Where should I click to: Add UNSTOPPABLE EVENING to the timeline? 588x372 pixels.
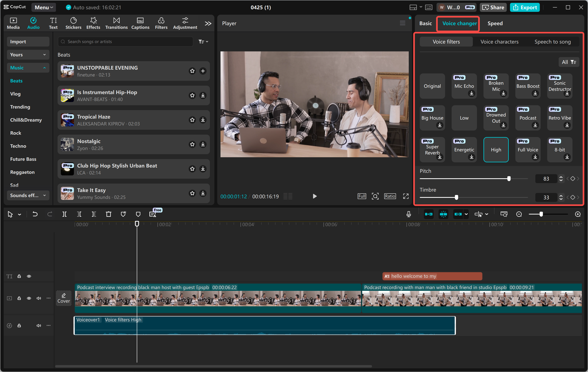203,71
